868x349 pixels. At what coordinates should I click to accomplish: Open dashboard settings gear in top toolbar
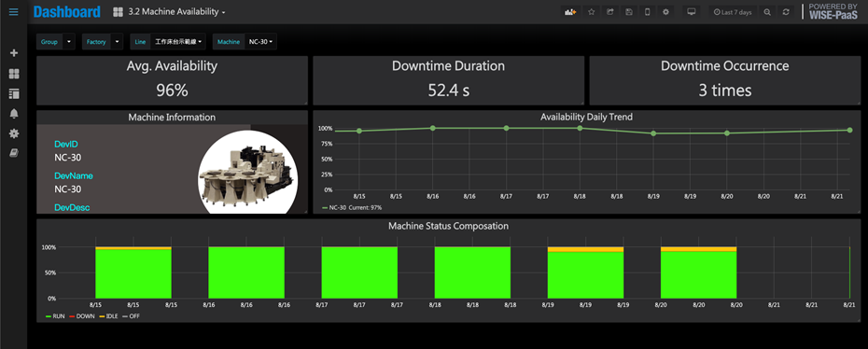[x=666, y=11]
